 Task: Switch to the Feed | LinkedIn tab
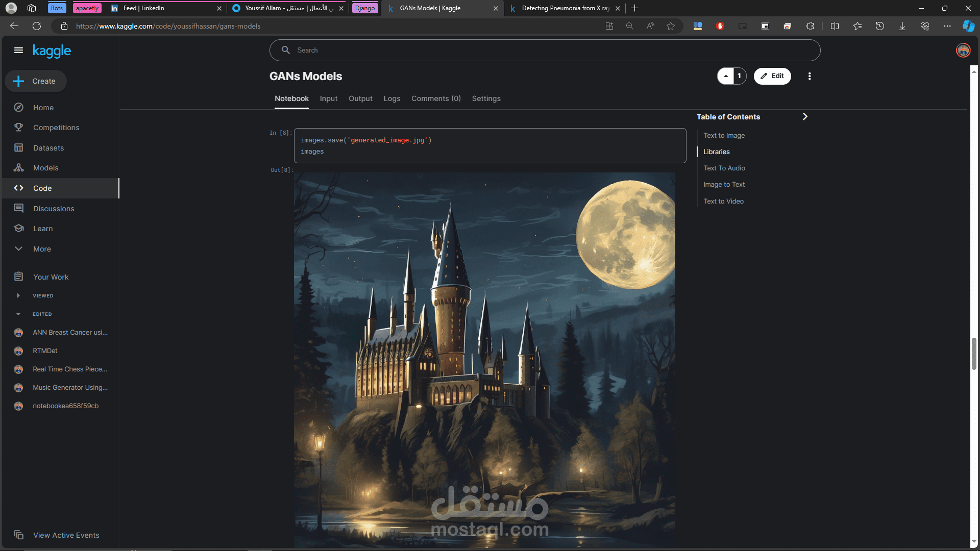point(165,8)
